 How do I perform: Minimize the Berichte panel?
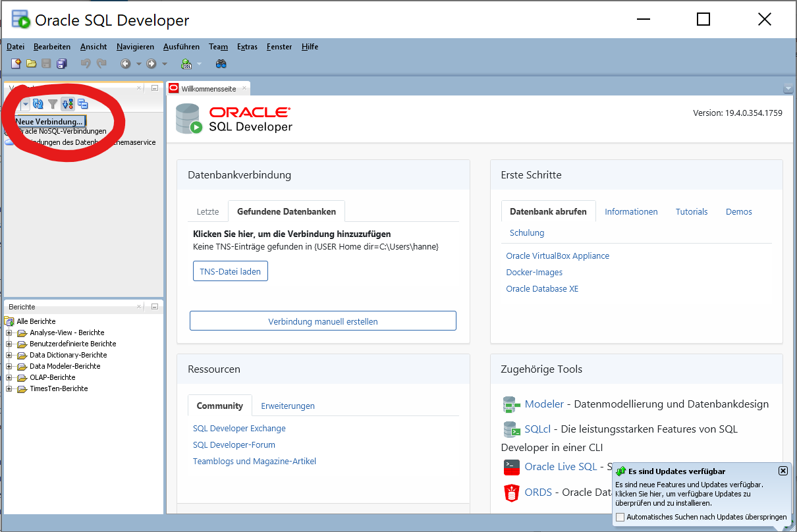point(155,307)
